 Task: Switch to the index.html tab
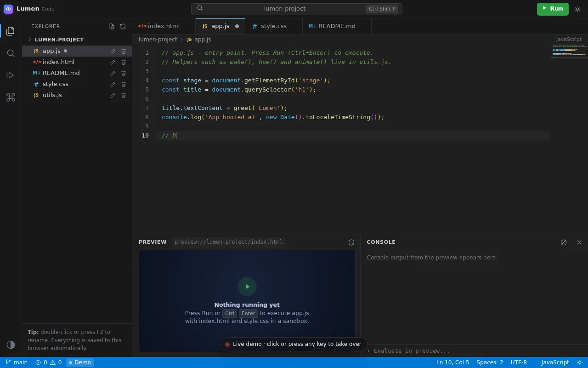pos(164,26)
